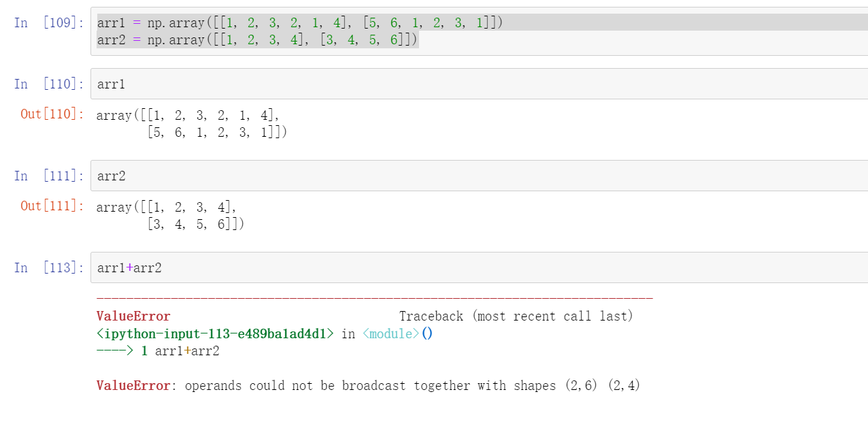Click the Out[110] array output for arr1
868x424 pixels.
point(192,124)
